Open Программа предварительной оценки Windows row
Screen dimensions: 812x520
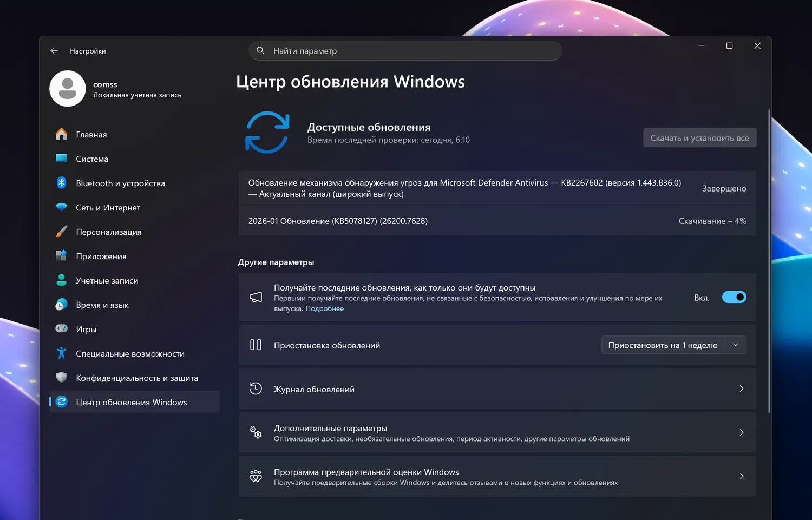[x=497, y=476]
